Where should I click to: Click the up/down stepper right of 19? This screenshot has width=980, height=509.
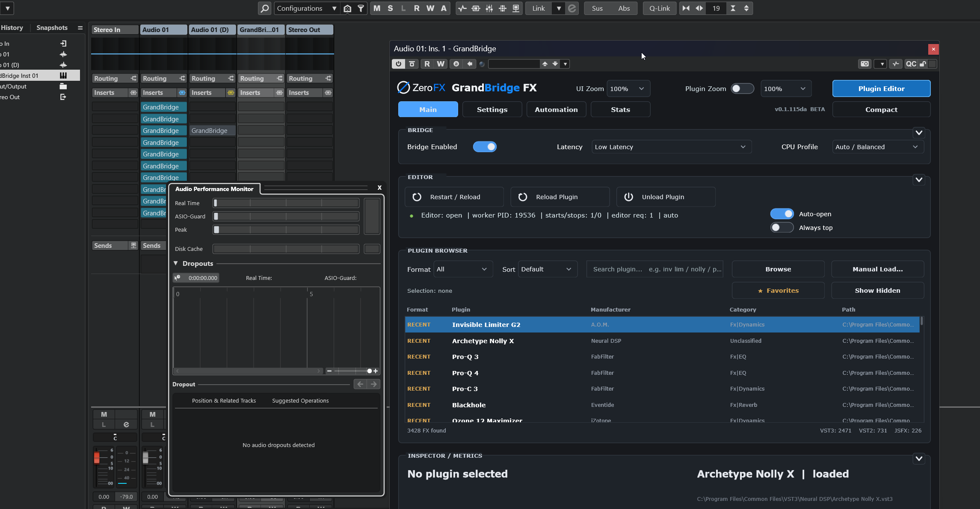(746, 8)
